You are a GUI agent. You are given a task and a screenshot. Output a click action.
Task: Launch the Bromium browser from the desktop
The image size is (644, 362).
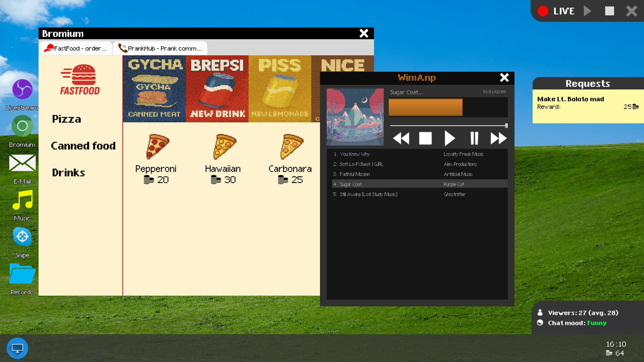click(x=22, y=127)
